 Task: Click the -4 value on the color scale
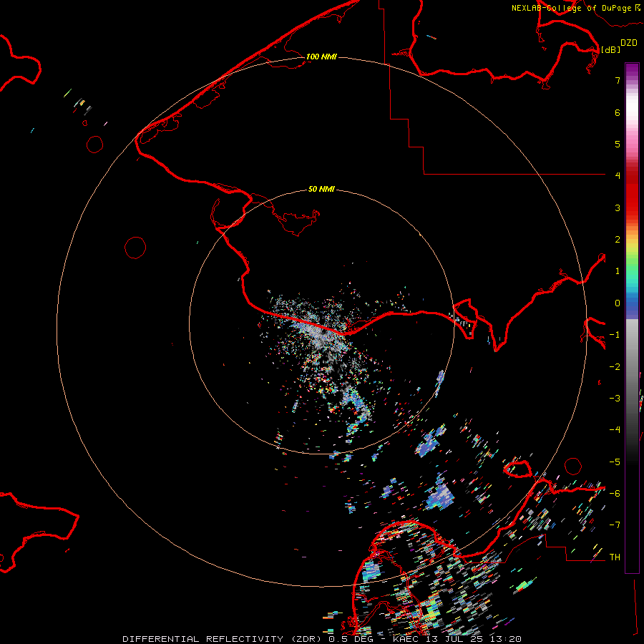point(615,430)
